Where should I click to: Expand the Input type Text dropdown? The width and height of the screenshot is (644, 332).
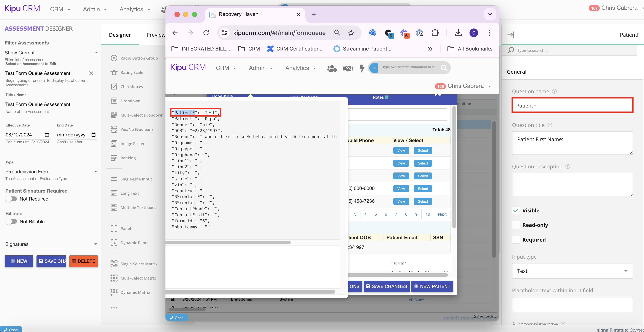[x=572, y=271]
